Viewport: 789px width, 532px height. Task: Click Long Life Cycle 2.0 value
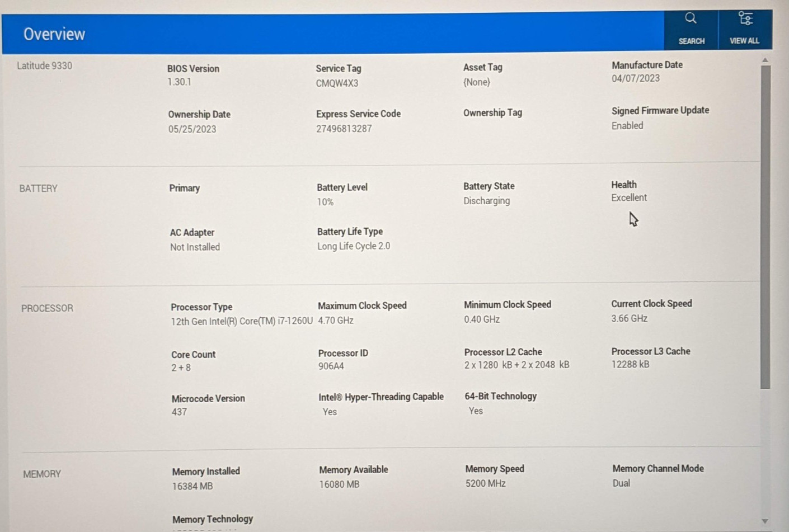pyautogui.click(x=354, y=246)
